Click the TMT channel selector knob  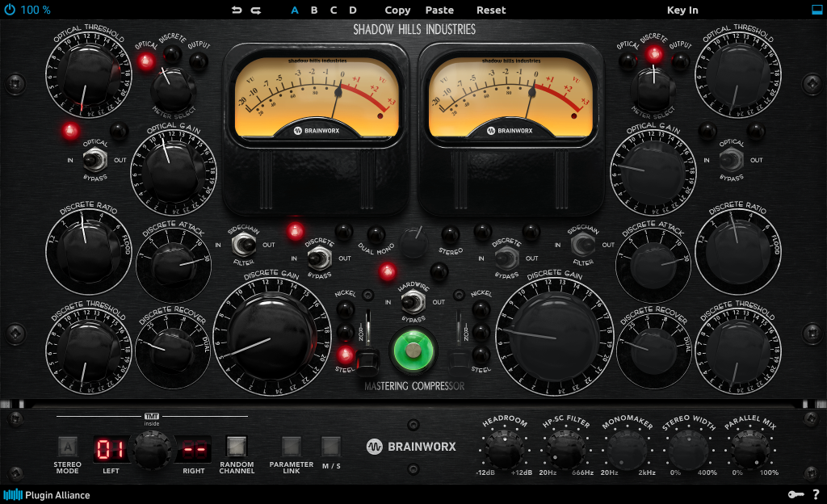(x=152, y=450)
